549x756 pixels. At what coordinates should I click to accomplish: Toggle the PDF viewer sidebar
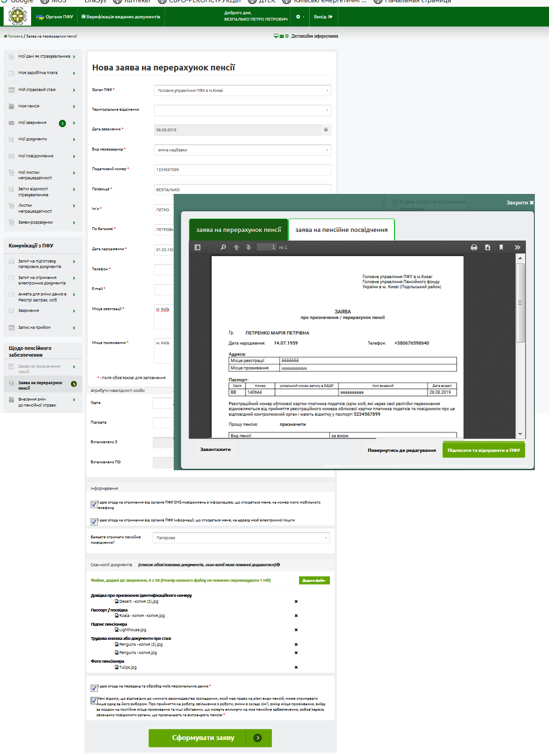[197, 247]
